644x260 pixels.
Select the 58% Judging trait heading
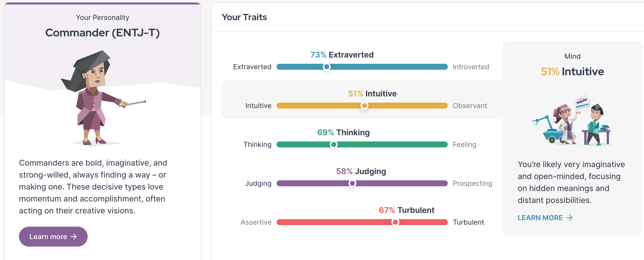click(361, 171)
